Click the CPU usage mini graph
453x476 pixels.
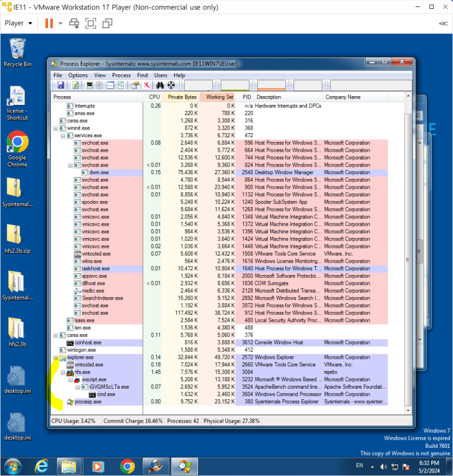199,86
